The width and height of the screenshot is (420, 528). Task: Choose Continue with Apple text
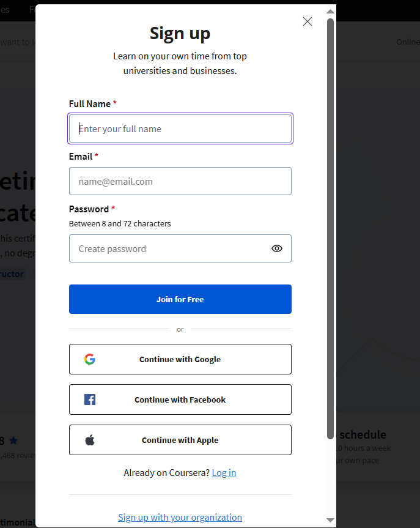(x=180, y=440)
